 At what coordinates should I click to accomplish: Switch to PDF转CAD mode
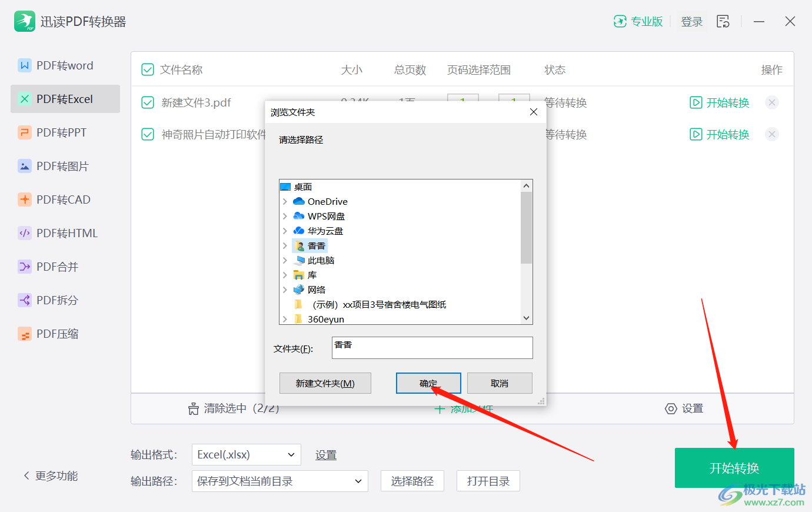tap(65, 200)
